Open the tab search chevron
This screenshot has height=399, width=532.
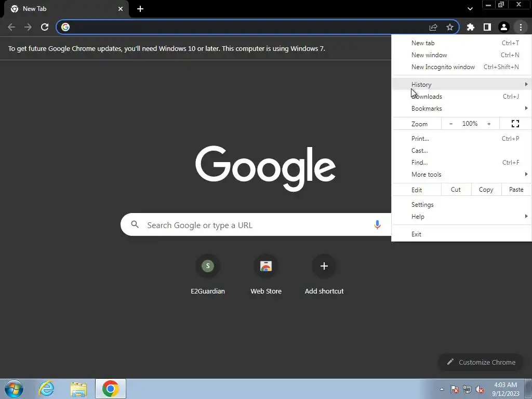pyautogui.click(x=470, y=9)
